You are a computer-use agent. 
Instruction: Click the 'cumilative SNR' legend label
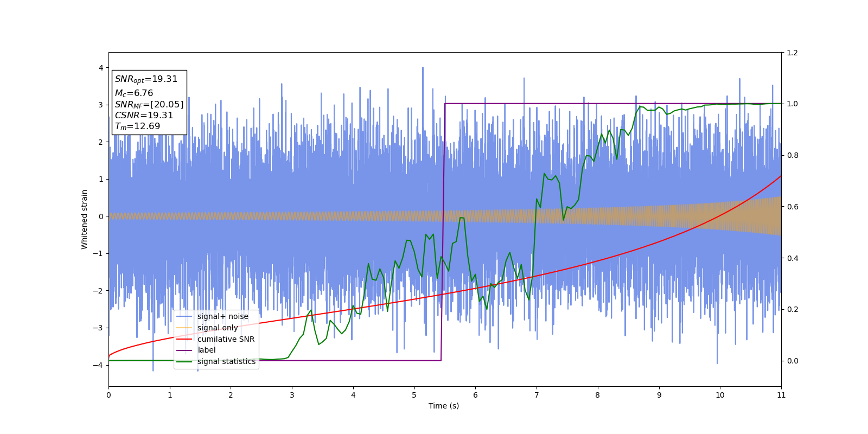(x=226, y=339)
